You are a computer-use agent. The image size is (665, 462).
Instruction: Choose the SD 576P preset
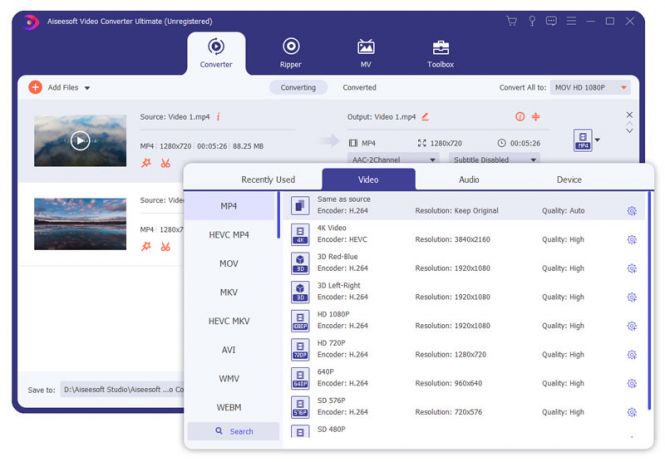pyautogui.click(x=464, y=406)
